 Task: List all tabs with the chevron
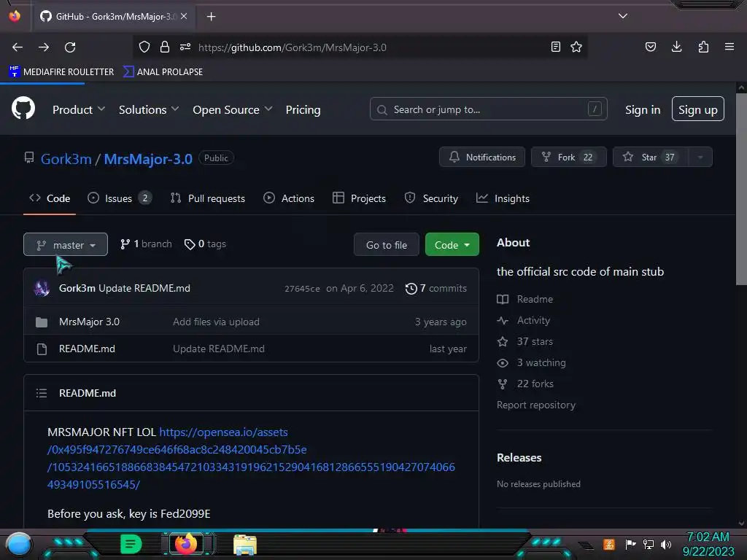pos(623,16)
